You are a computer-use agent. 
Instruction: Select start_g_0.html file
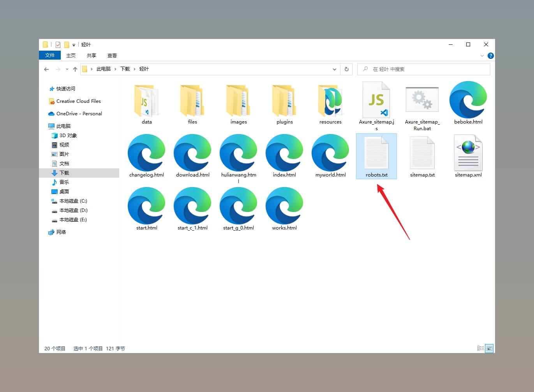[x=238, y=209]
